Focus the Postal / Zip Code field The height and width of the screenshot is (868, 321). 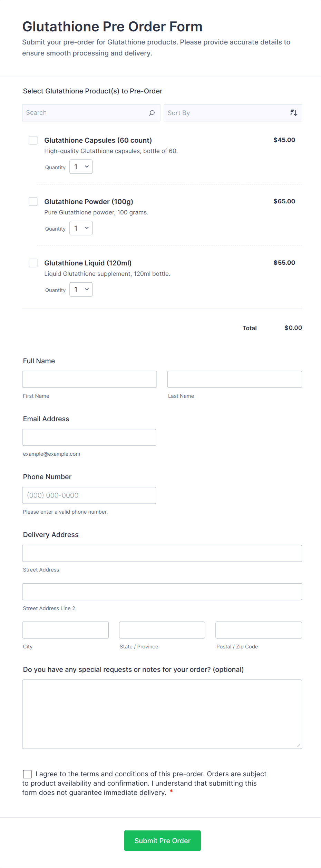[x=259, y=630]
